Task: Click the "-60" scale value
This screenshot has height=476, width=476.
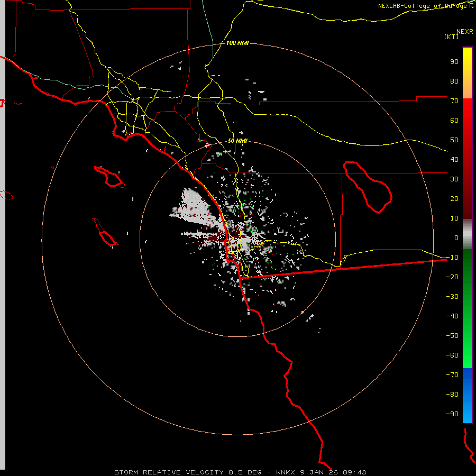Action: 452,355
